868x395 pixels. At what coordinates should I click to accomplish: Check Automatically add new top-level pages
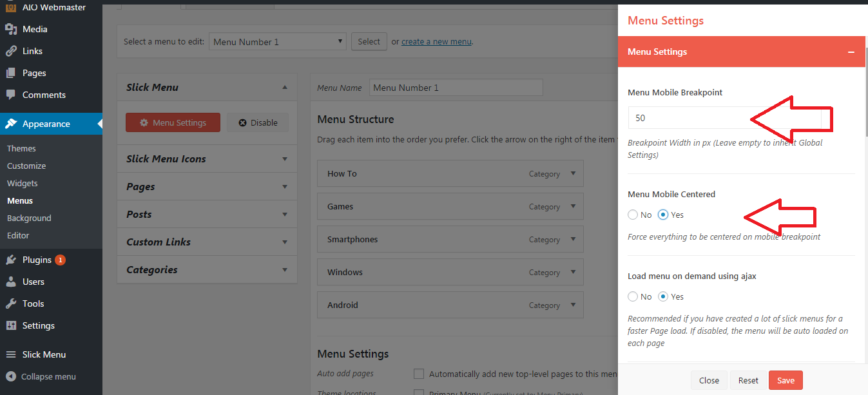419,374
